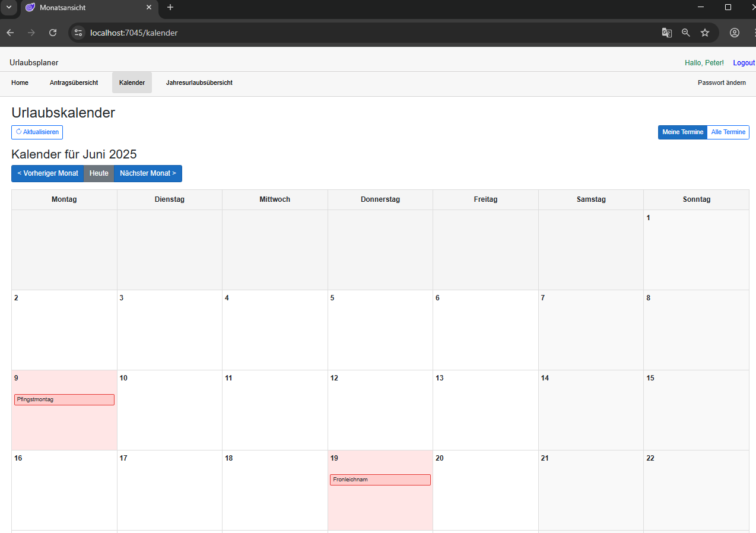Open the Antragsübersicht menu item
The image size is (756, 533).
[74, 83]
